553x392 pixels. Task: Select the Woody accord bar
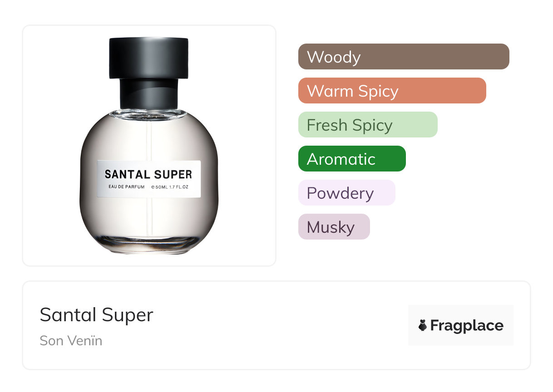tap(404, 57)
